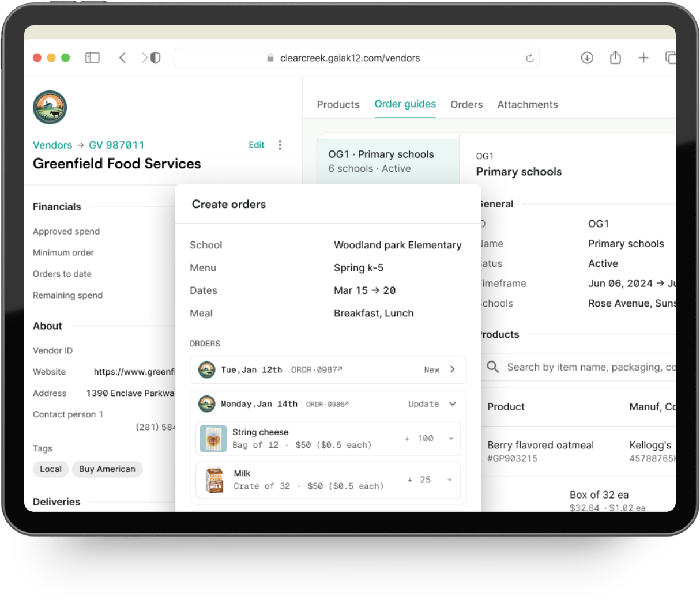Image resolution: width=700 pixels, height=600 pixels.
Task: Click the plus next to String cheese quantity
Action: click(x=407, y=439)
